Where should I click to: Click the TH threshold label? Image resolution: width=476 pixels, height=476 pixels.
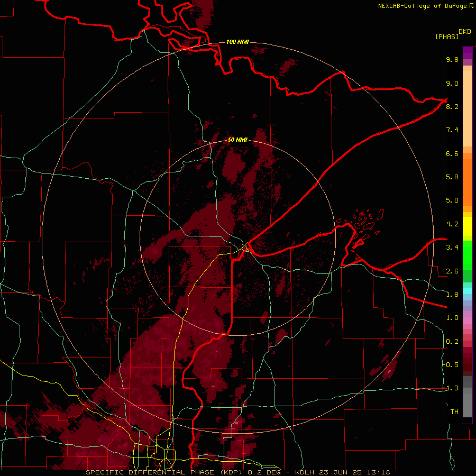coord(454,412)
